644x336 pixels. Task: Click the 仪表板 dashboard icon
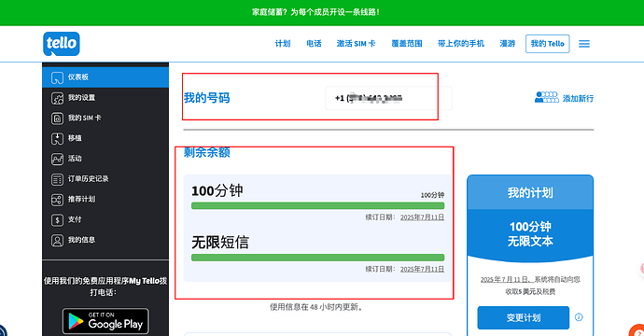57,77
